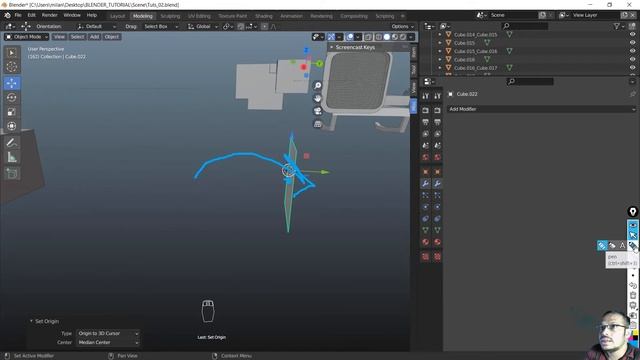Select the Annotate tool
The image size is (640, 360).
click(11, 142)
